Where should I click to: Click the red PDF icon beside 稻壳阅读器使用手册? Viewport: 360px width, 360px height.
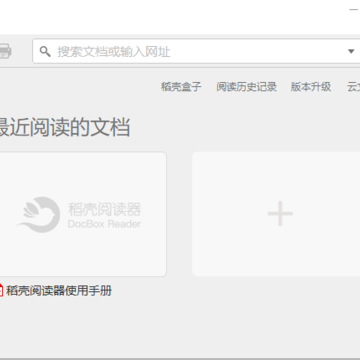(1, 291)
